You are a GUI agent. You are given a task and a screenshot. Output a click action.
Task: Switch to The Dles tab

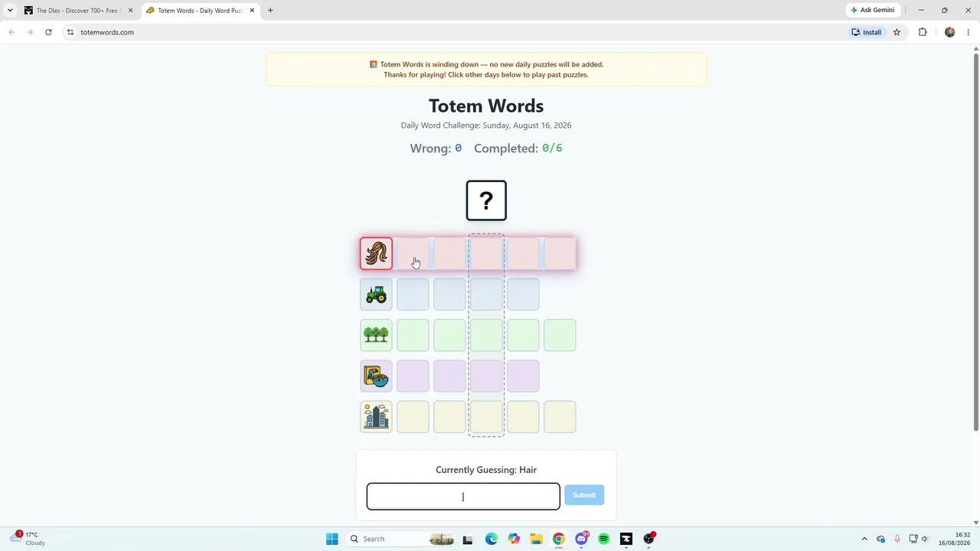[77, 11]
